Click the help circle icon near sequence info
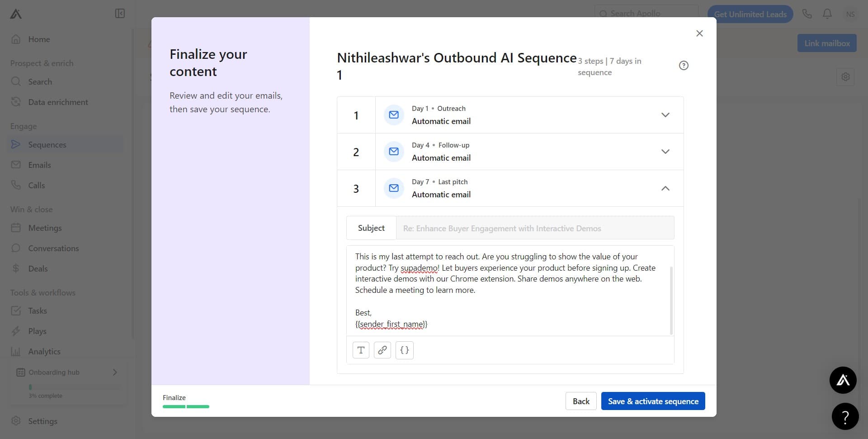The image size is (868, 439). click(x=684, y=66)
